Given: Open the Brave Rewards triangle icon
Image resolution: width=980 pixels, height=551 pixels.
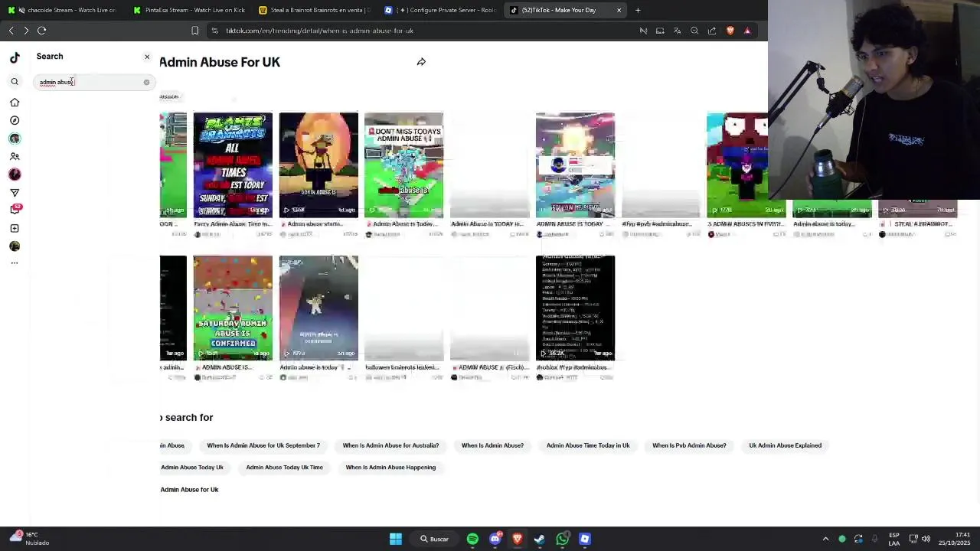Looking at the screenshot, I should (747, 31).
